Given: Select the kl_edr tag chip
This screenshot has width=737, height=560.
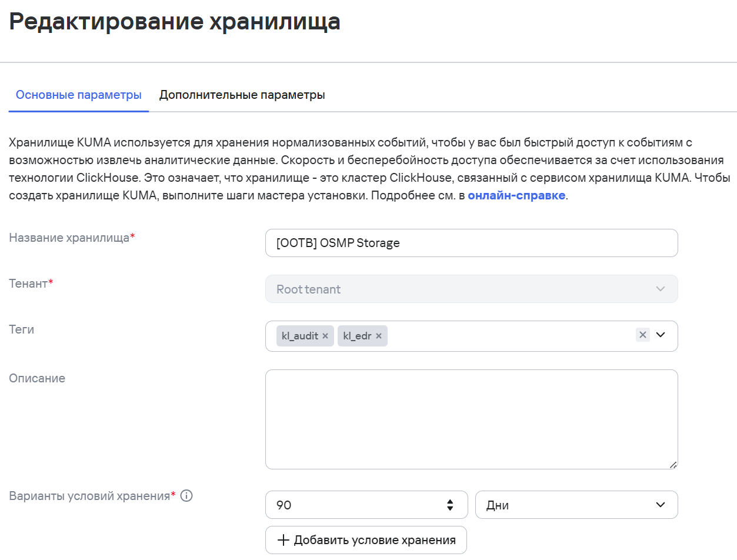Looking at the screenshot, I should pos(359,335).
